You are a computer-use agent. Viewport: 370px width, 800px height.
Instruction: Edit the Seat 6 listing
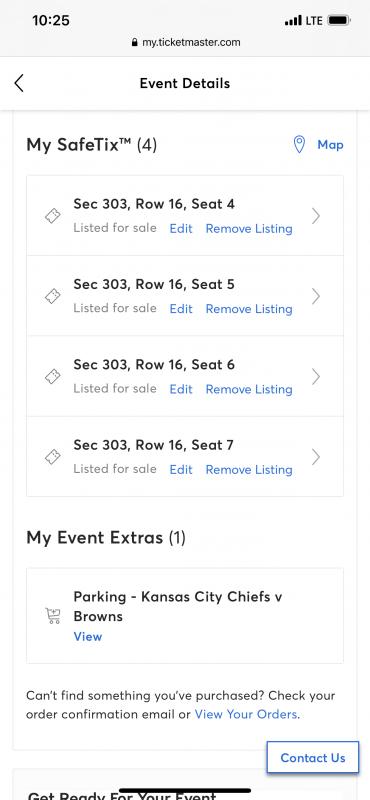[x=181, y=389]
